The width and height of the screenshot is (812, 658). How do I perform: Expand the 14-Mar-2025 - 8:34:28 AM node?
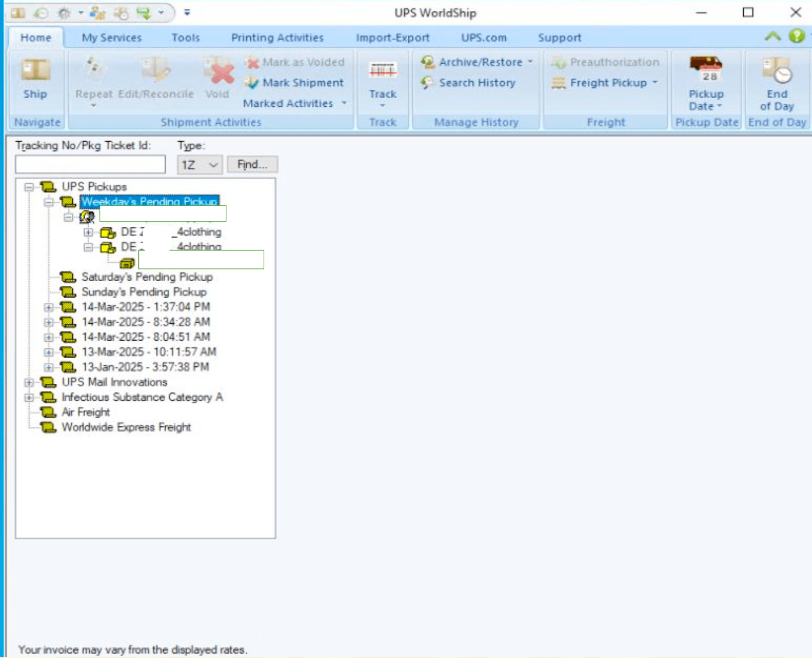click(x=49, y=323)
